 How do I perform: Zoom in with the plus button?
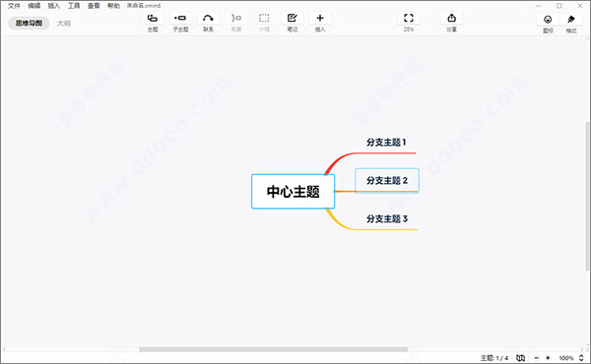click(x=548, y=358)
